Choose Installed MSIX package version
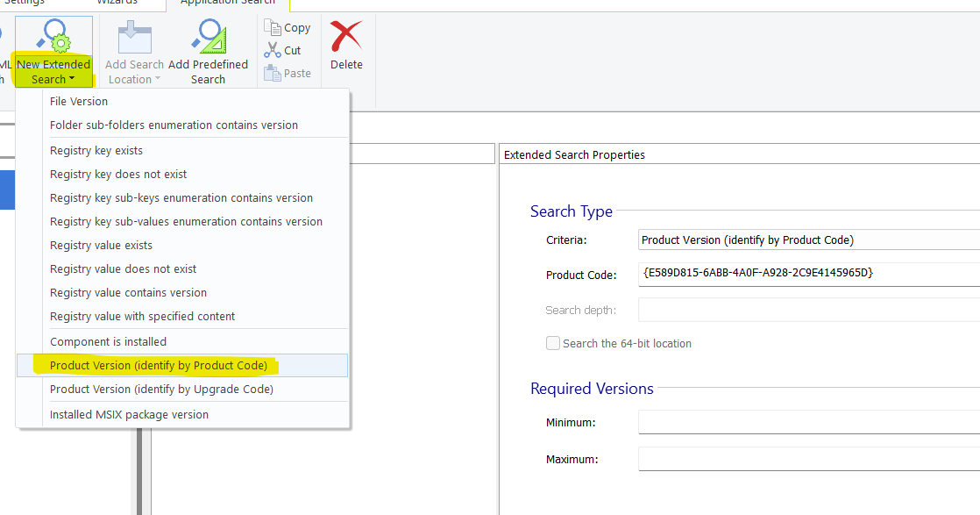Screen dimensions: 980x515 tap(129, 414)
